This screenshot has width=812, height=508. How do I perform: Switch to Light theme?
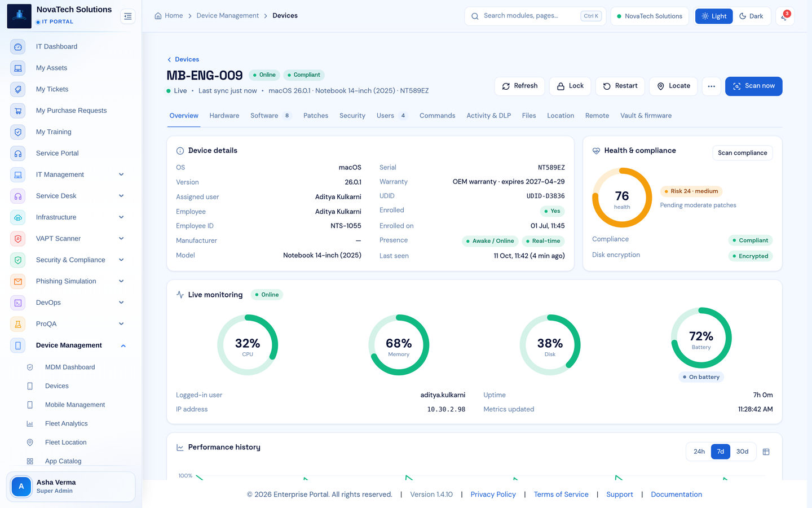[x=714, y=16]
